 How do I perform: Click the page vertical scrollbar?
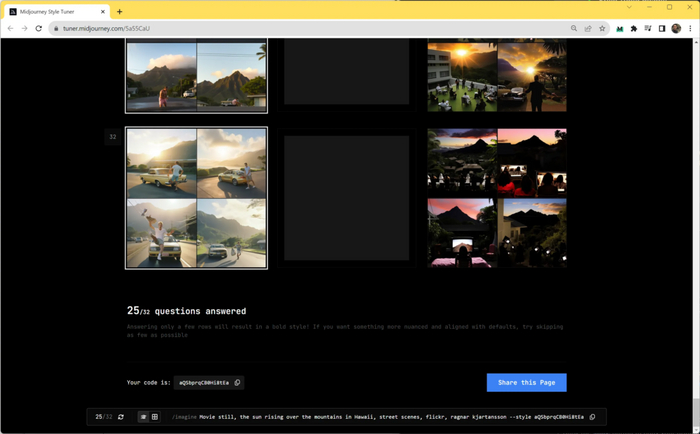696,236
